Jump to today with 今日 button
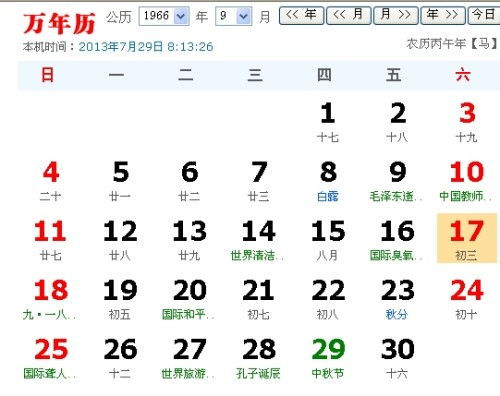The height and width of the screenshot is (396, 500). pos(484,15)
